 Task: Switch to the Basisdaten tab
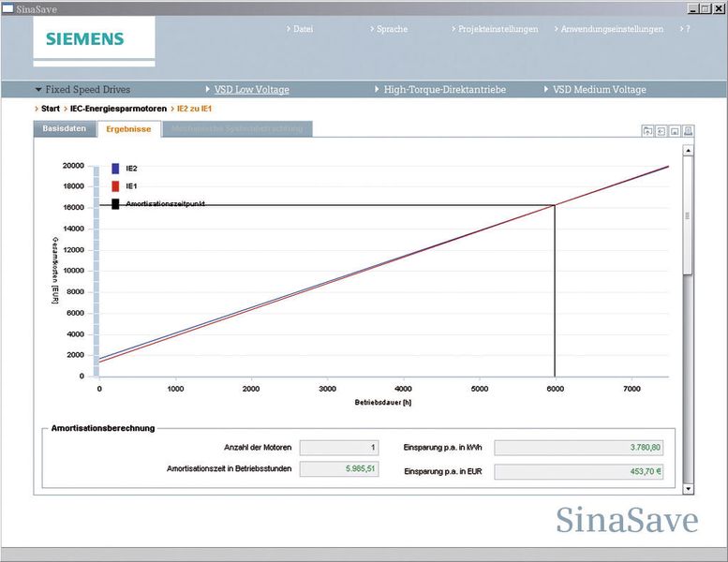click(65, 128)
